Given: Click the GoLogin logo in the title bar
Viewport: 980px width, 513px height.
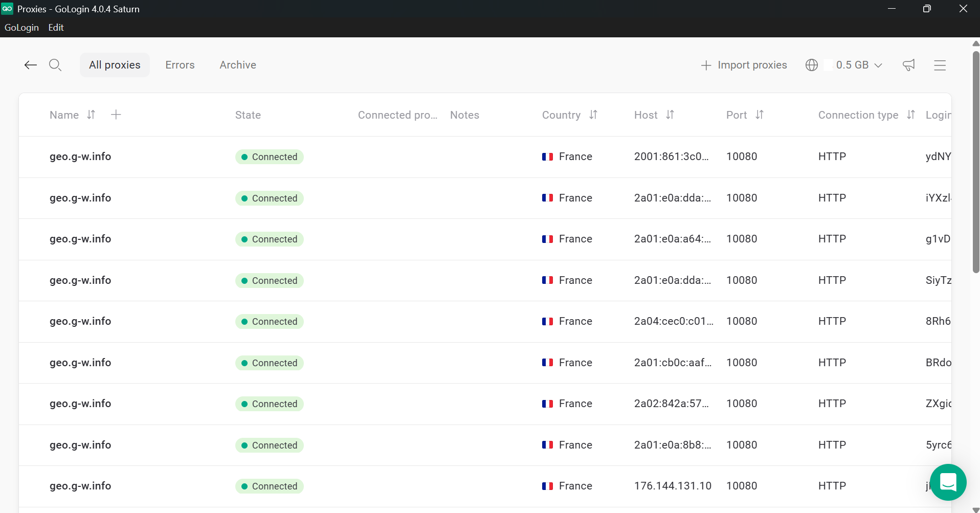Looking at the screenshot, I should [x=7, y=9].
